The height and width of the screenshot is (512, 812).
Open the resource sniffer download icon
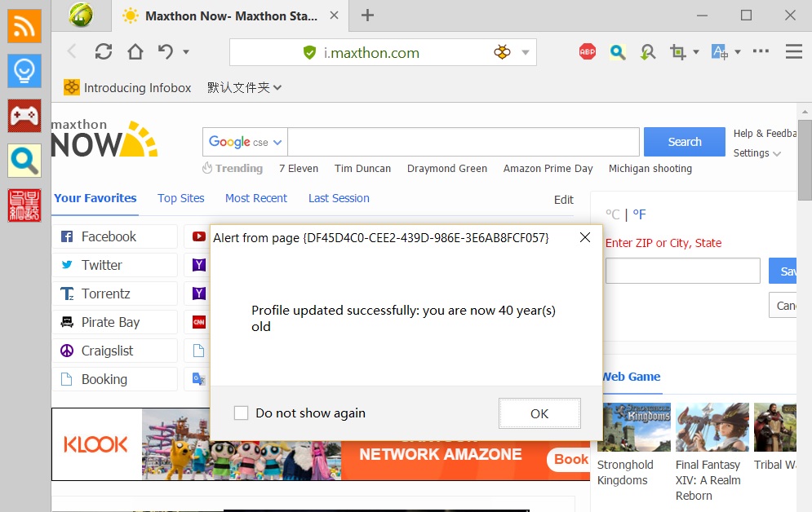tap(647, 51)
